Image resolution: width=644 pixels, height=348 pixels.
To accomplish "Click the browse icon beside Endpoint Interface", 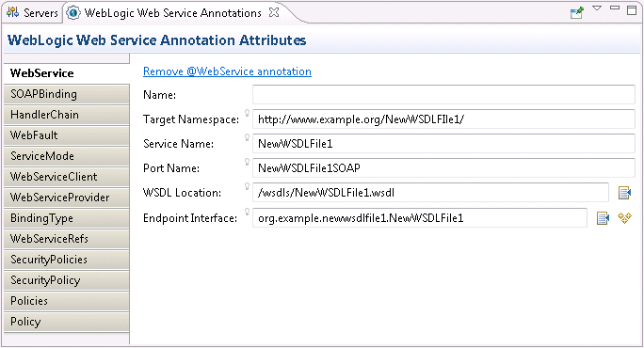I will pos(603,218).
